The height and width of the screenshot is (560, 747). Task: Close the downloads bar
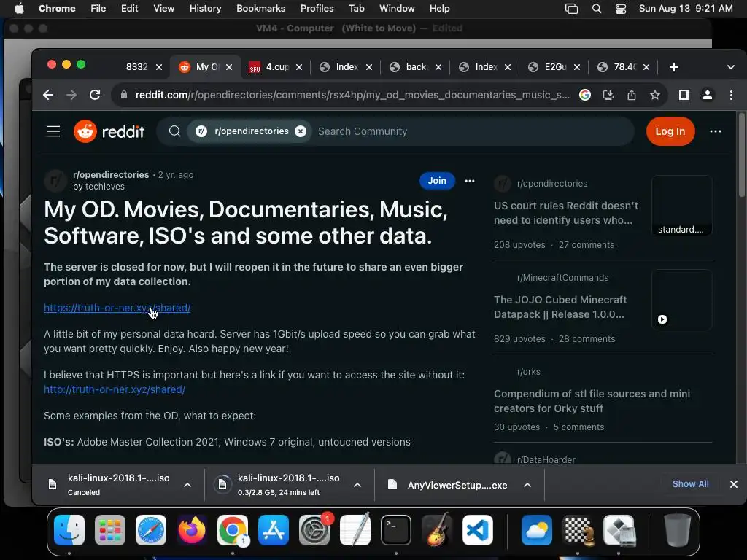tap(734, 484)
